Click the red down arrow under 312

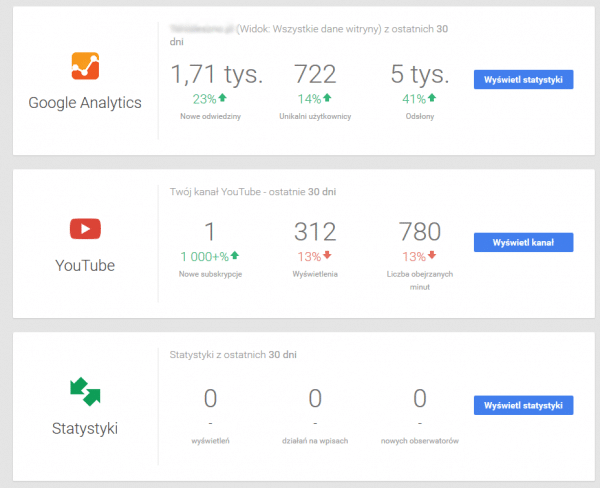tap(327, 255)
